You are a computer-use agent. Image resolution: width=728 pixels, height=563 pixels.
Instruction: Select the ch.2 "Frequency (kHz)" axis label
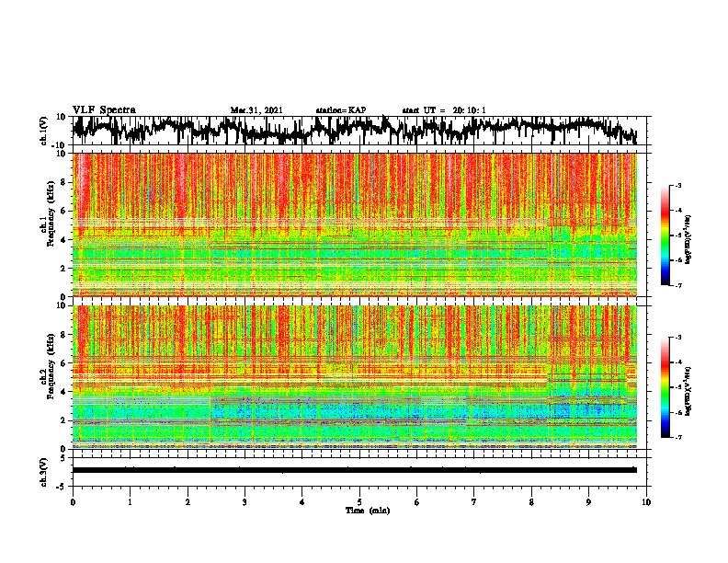(x=50, y=366)
